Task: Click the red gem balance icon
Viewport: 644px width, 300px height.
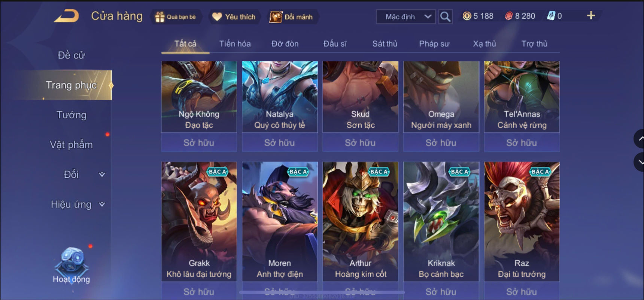Action: click(x=508, y=16)
